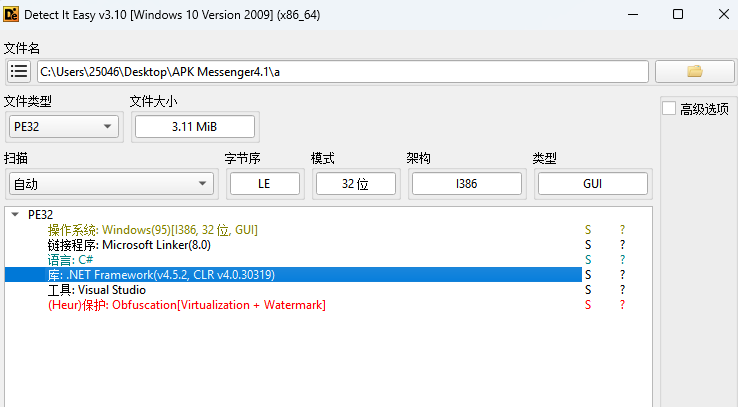
Task: Browse for a file with the folder button
Action: [x=695, y=72]
